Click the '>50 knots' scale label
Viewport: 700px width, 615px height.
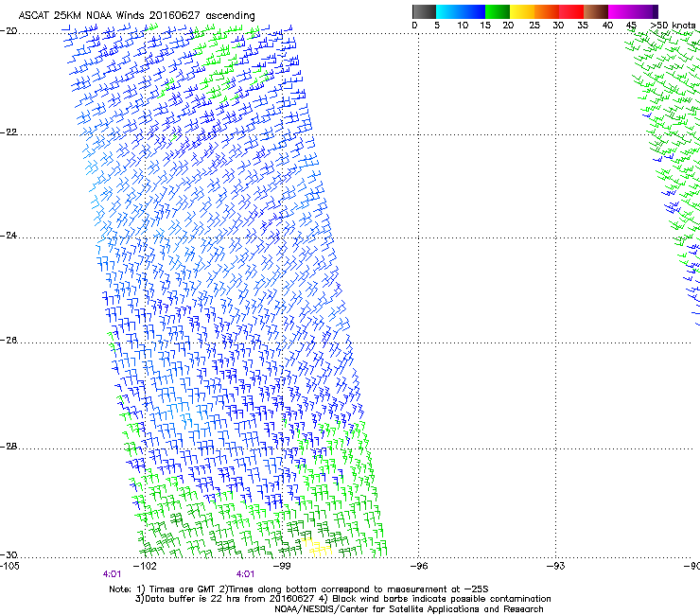(x=673, y=26)
